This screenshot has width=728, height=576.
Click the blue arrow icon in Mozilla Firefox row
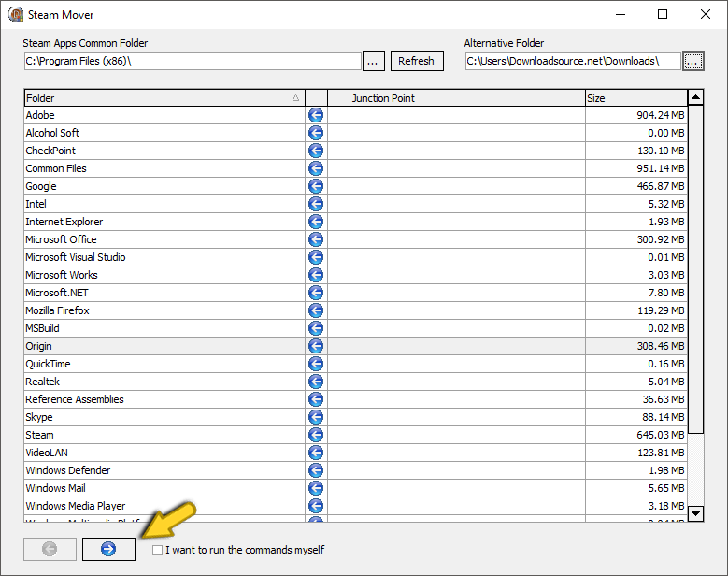pyautogui.click(x=316, y=310)
